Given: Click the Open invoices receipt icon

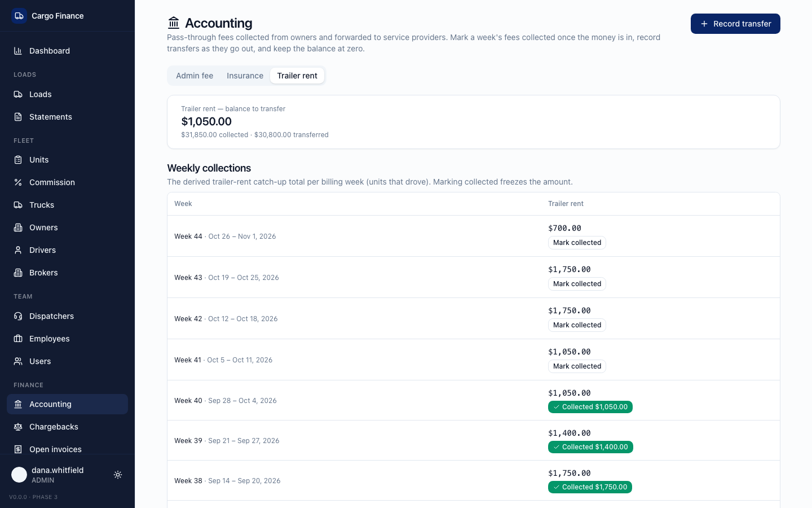Looking at the screenshot, I should pyautogui.click(x=18, y=449).
